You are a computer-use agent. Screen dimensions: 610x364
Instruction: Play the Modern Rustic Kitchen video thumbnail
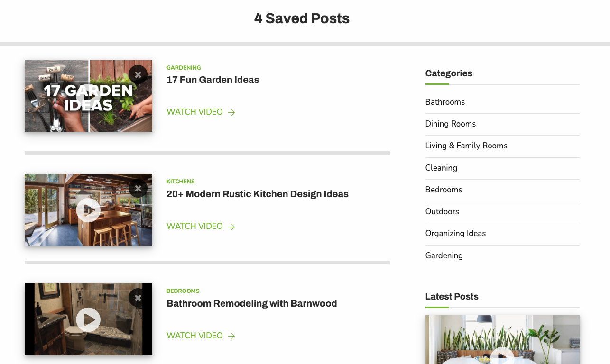(x=88, y=210)
